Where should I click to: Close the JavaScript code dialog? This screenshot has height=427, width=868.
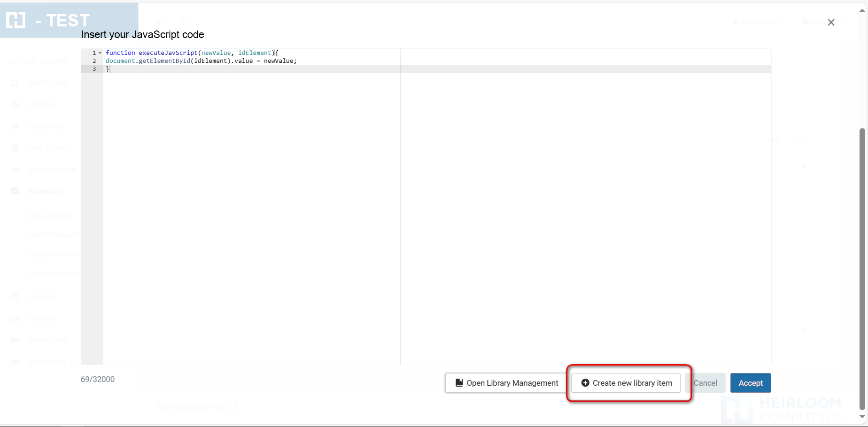point(831,23)
